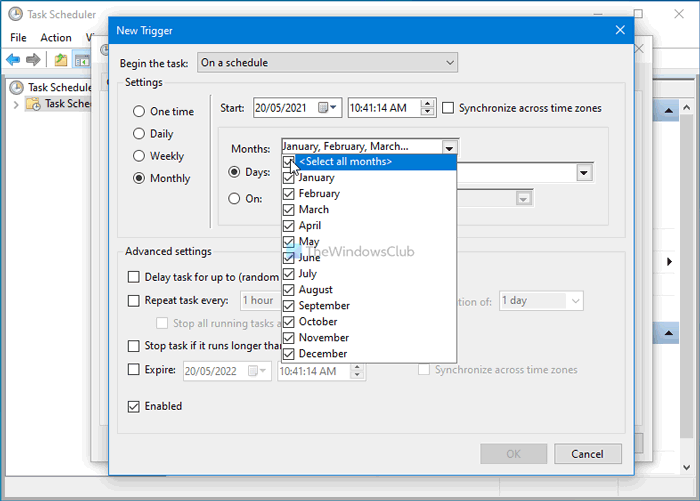Click the Cancel button
Viewport: 700px width, 501px height.
[588, 454]
